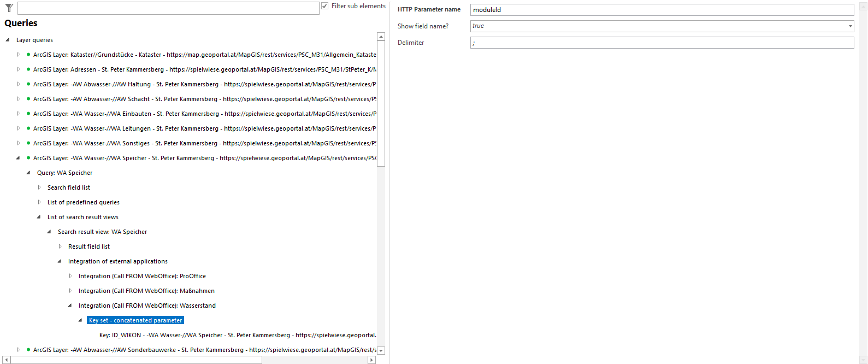Click green status dot of WA Einbauten layer
Viewport: 868px width, 364px height.
click(28, 114)
